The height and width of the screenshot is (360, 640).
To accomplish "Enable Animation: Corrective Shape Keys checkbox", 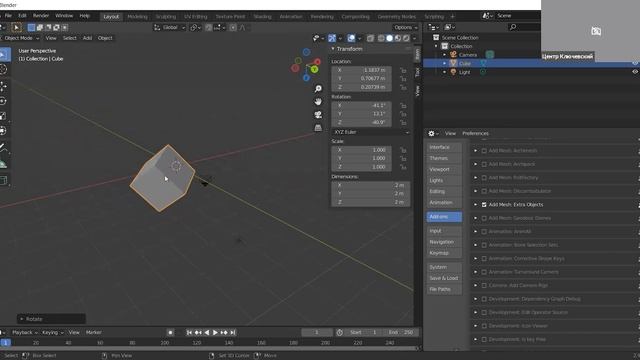I will pyautogui.click(x=484, y=258).
